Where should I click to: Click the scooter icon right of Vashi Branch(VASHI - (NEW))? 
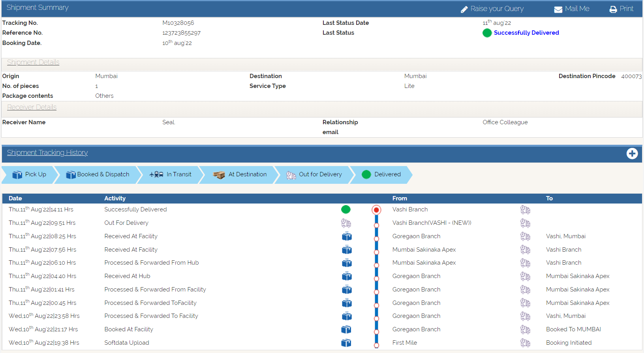tap(525, 223)
